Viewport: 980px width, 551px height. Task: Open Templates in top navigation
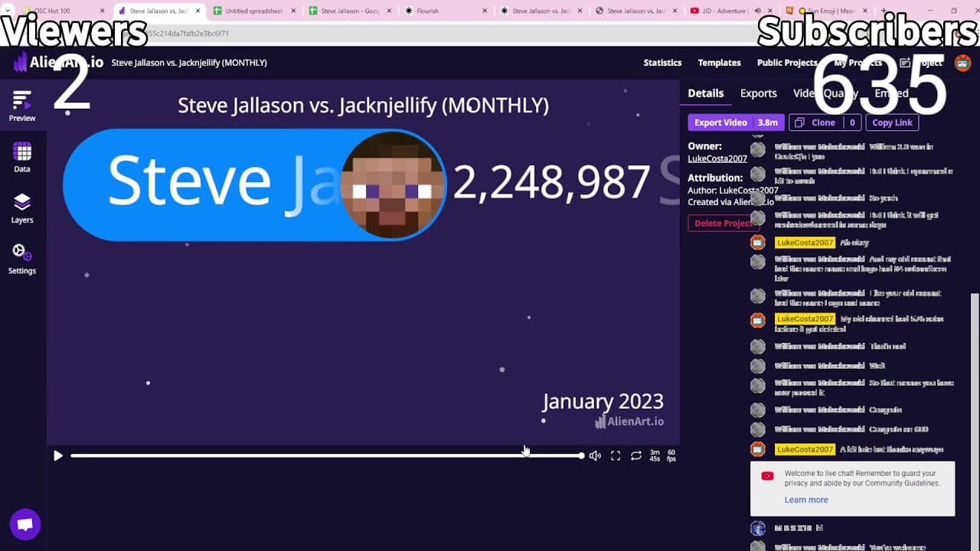click(719, 63)
